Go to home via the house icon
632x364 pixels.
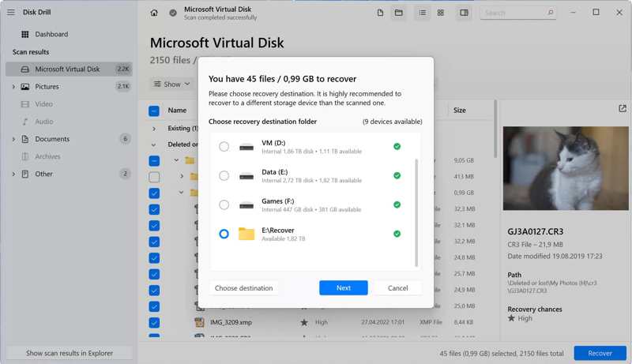[154, 13]
